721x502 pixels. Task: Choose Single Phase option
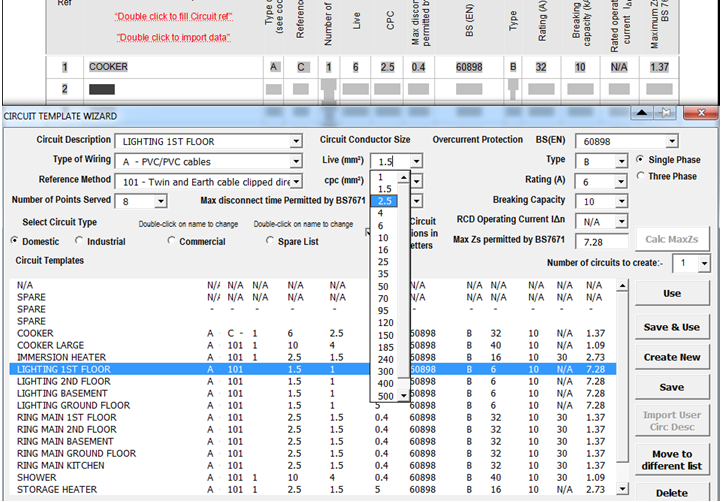(642, 160)
